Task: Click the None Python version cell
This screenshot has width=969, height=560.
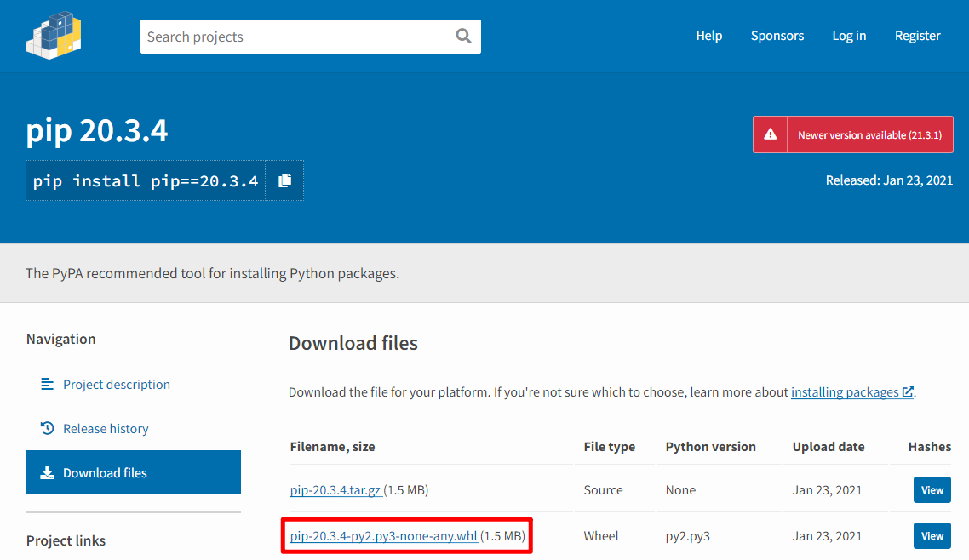Action: (680, 490)
